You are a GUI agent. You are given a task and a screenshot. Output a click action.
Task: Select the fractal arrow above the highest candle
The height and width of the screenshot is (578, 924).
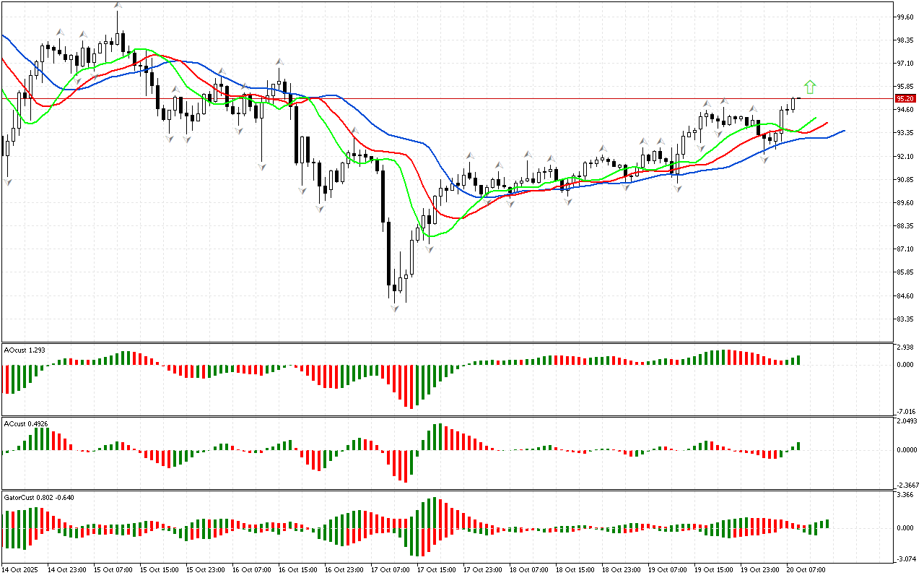[x=117, y=6]
